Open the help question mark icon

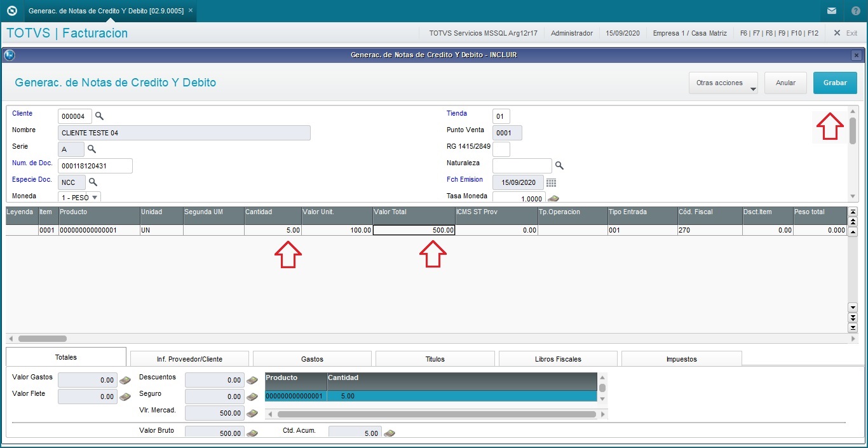855,11
